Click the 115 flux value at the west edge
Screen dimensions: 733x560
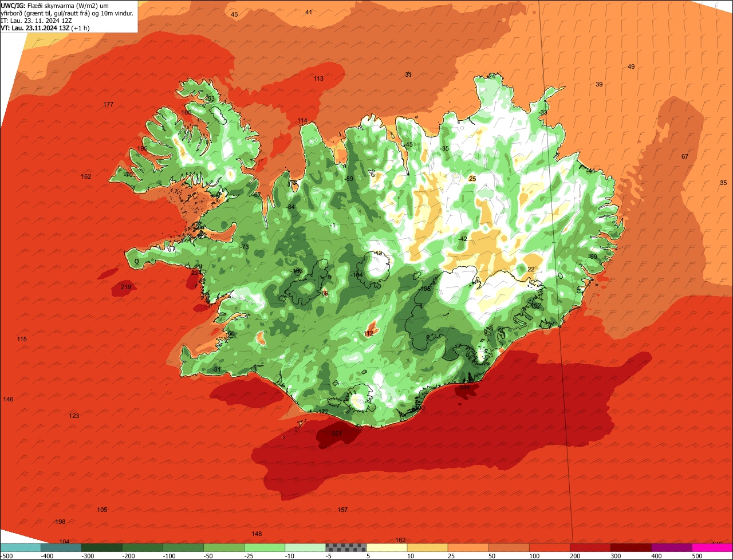pyautogui.click(x=22, y=339)
